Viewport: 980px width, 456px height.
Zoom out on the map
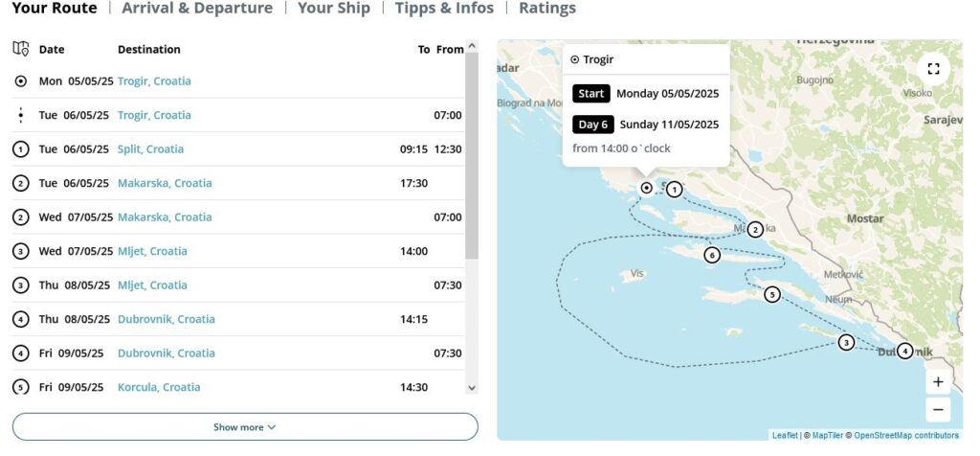(x=938, y=410)
